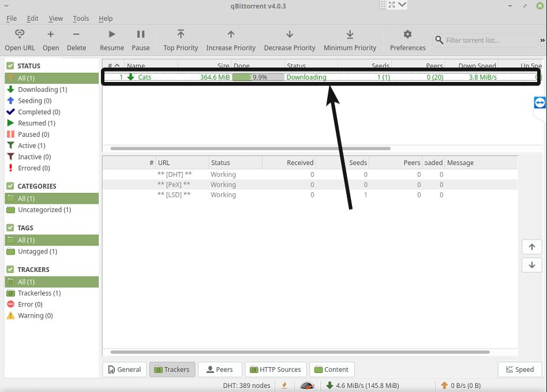
Task: Click the fullscreen icon in the title bar
Action: point(392,5)
